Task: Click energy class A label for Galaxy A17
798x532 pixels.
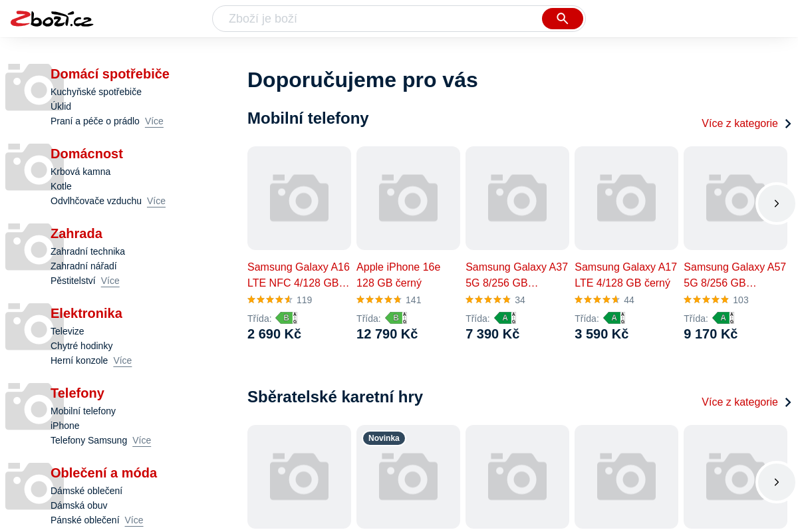Action: click(x=614, y=318)
